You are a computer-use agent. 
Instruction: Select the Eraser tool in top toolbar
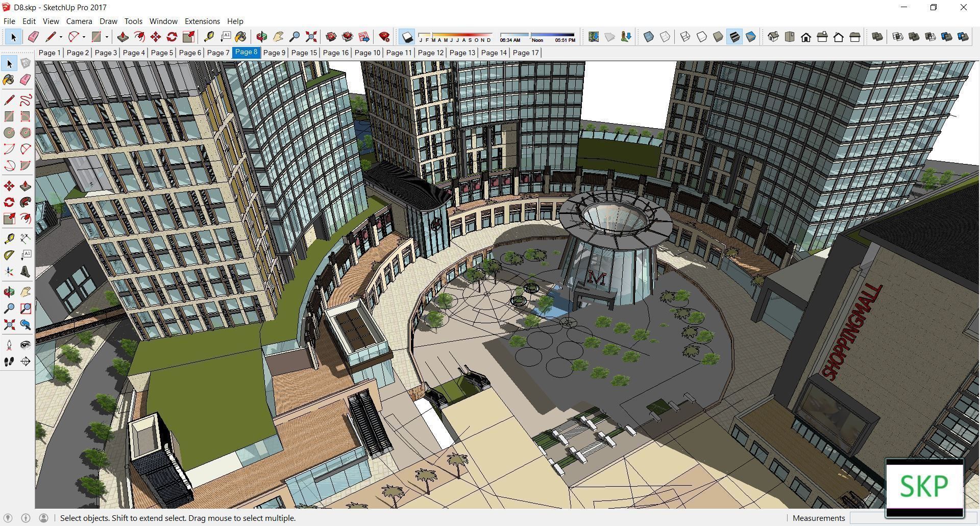point(33,37)
